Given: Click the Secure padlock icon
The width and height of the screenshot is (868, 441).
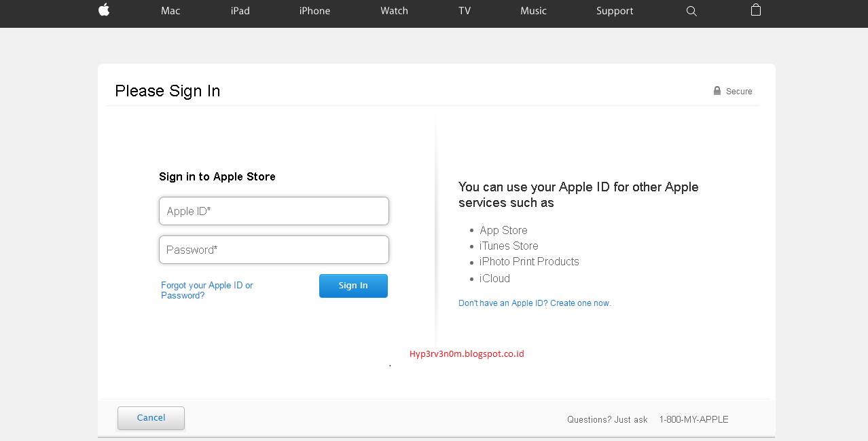Looking at the screenshot, I should [717, 91].
